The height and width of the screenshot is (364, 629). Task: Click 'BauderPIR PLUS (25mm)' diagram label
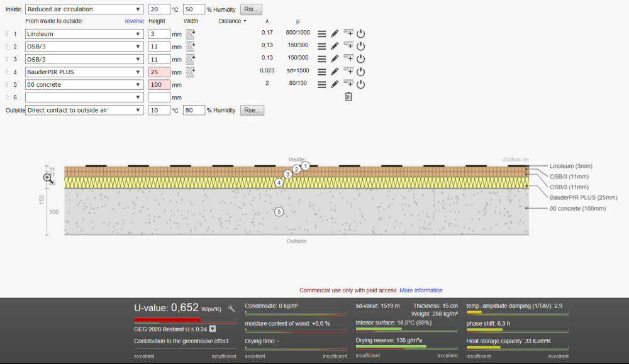pos(583,197)
